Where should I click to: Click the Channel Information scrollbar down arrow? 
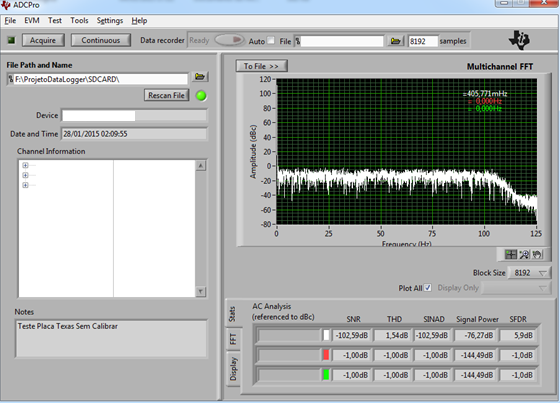[x=201, y=292]
